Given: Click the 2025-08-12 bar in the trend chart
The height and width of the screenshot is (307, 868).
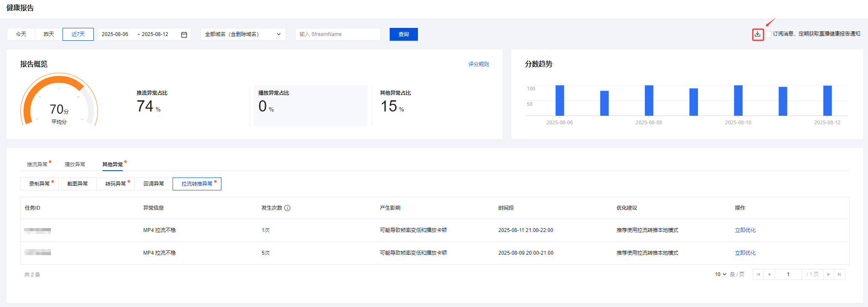Looking at the screenshot, I should pos(827,101).
